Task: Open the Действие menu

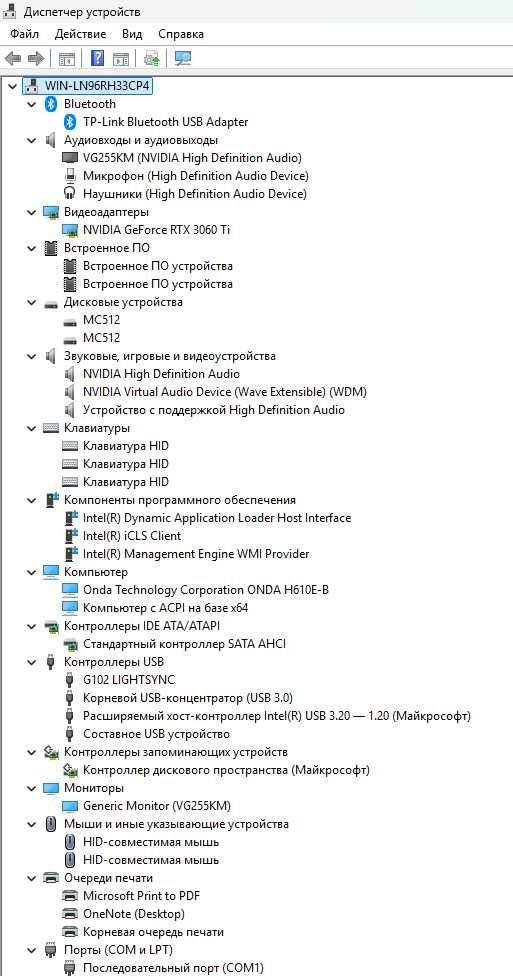Action: [80, 34]
